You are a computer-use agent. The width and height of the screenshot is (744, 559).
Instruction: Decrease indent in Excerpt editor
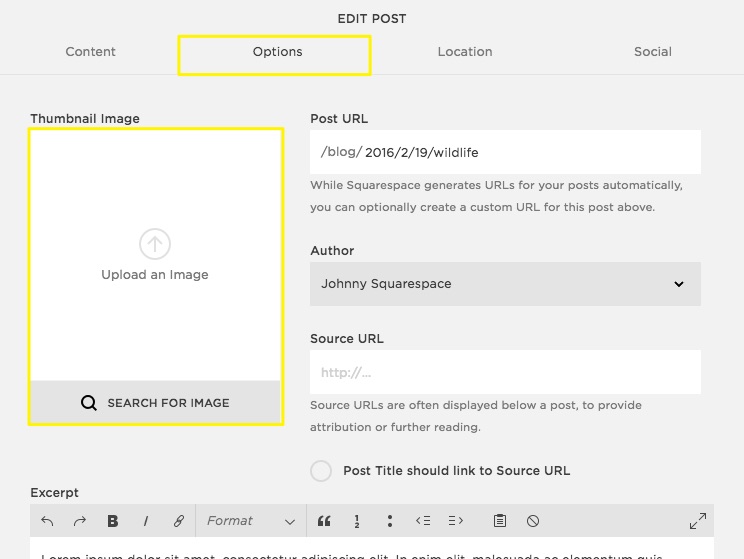[423, 521]
